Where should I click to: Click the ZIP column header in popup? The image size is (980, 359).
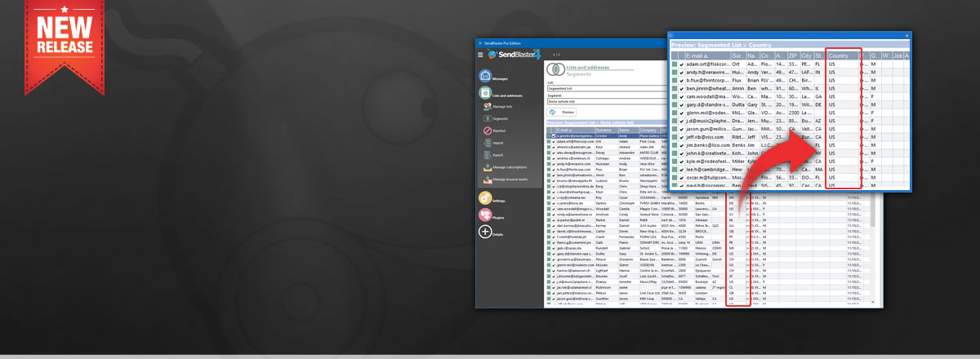tap(794, 55)
